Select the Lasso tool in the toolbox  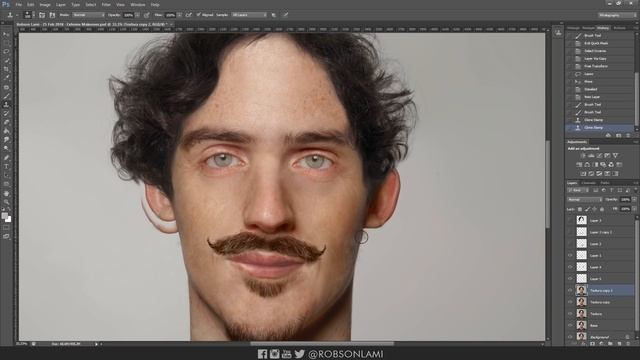tap(6, 52)
